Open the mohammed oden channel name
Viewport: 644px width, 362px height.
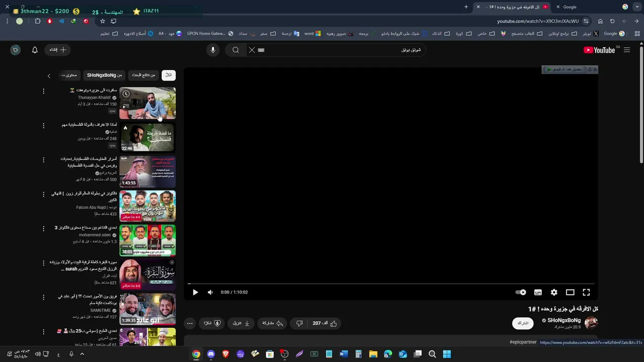[x=95, y=235]
